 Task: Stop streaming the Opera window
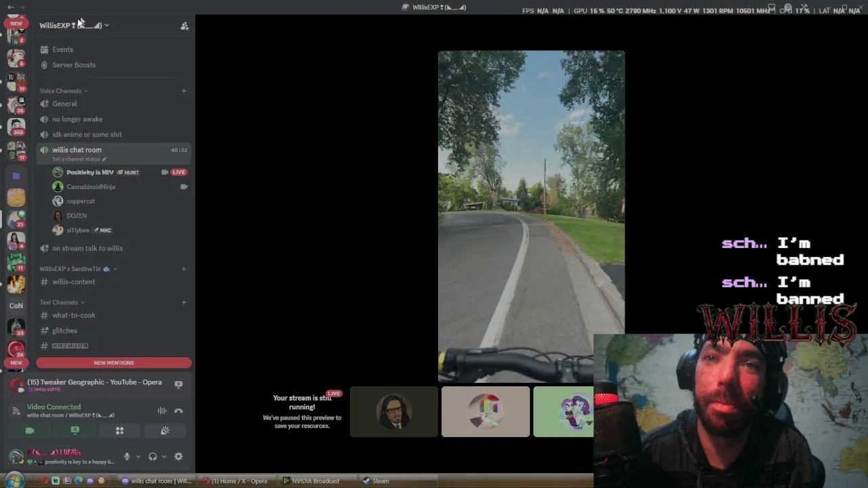click(x=178, y=384)
